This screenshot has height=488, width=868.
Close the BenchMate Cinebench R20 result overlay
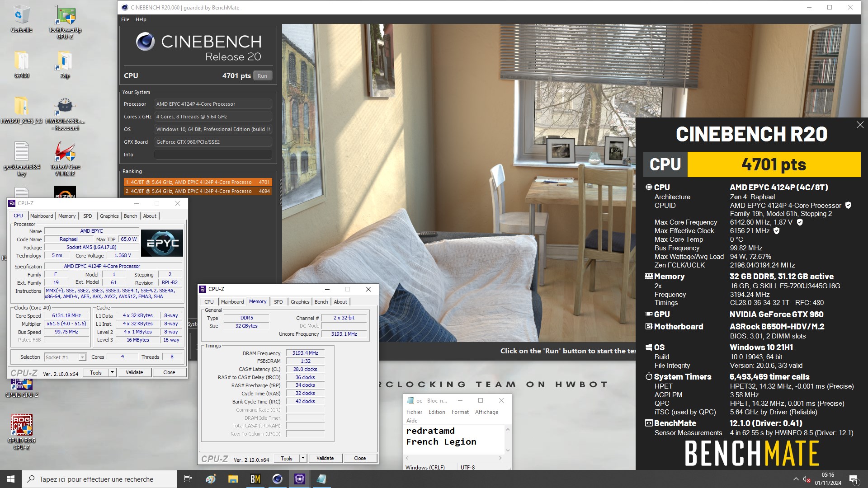[x=860, y=125]
